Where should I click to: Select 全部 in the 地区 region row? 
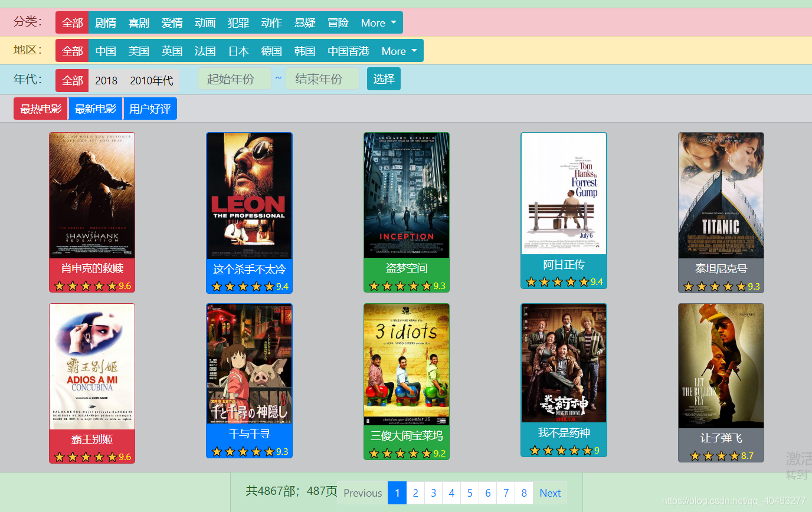point(72,51)
